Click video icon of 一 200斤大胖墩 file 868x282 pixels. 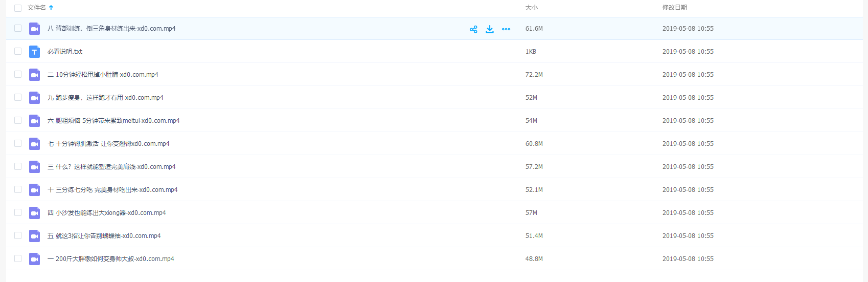34,259
